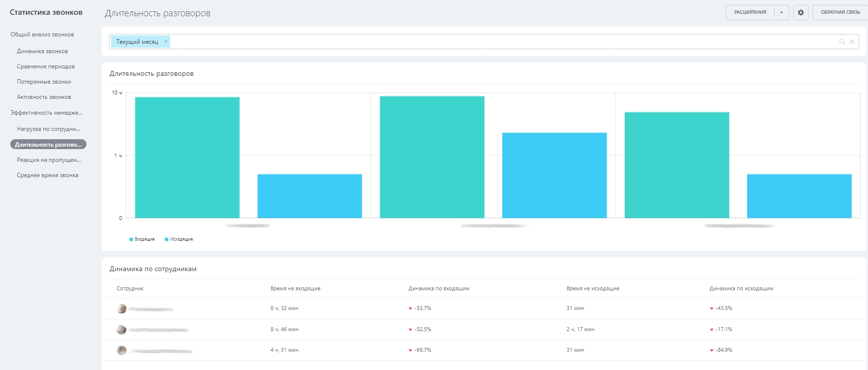
Task: Toggle the 'Входящие' legend series
Action: tap(142, 239)
